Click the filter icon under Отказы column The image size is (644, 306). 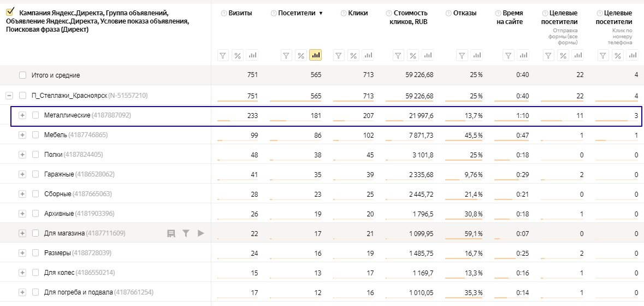tap(462, 55)
